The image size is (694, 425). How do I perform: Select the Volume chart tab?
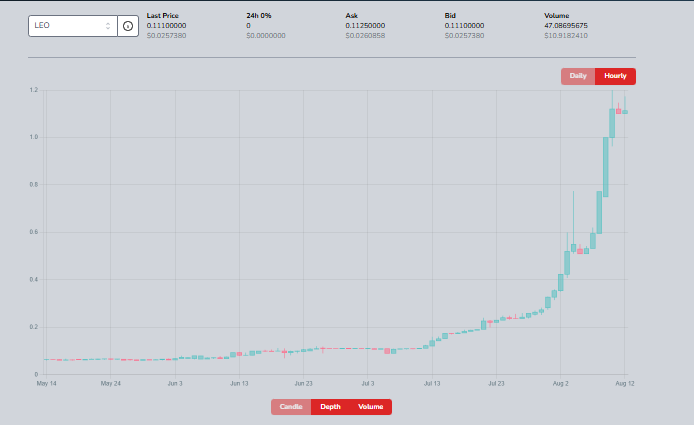[370, 407]
